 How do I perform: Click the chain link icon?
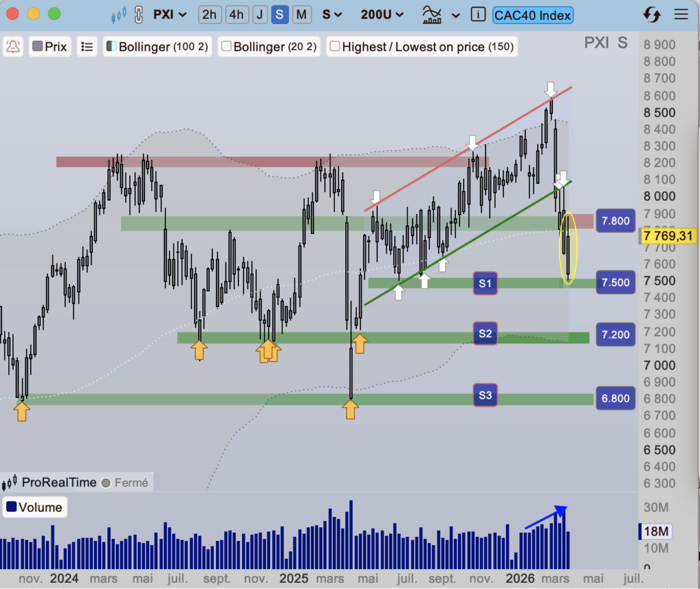(139, 14)
